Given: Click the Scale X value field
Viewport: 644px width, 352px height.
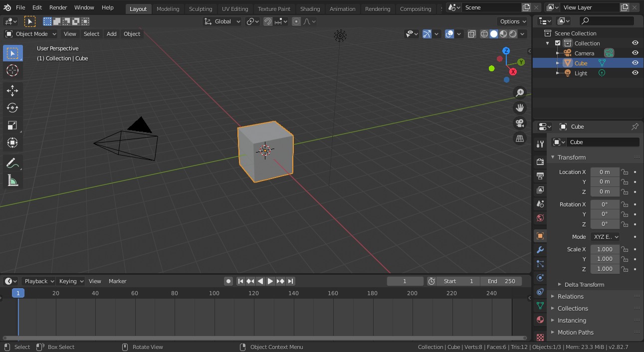Looking at the screenshot, I should click(x=605, y=249).
